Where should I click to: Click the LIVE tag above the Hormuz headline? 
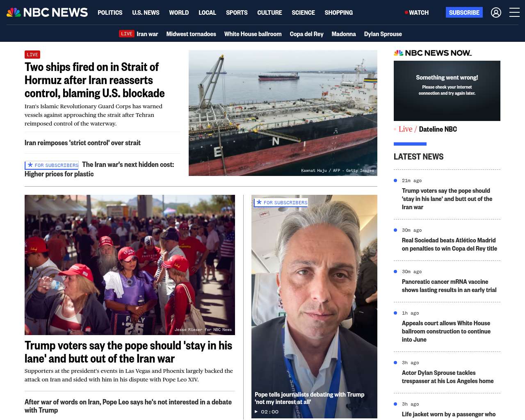tap(32, 55)
